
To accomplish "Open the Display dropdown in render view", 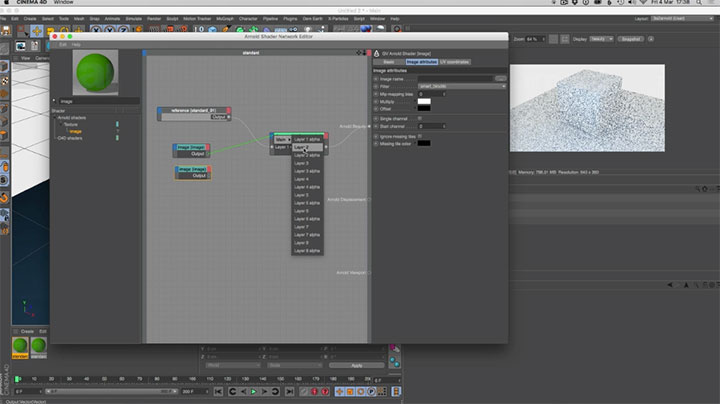I will pos(602,39).
